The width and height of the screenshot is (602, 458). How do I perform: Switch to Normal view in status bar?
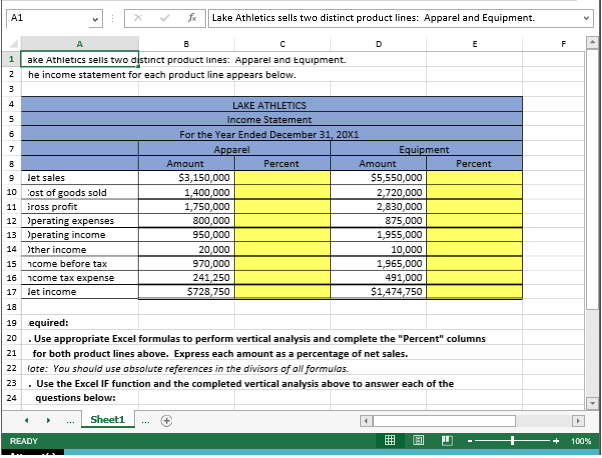click(x=387, y=441)
